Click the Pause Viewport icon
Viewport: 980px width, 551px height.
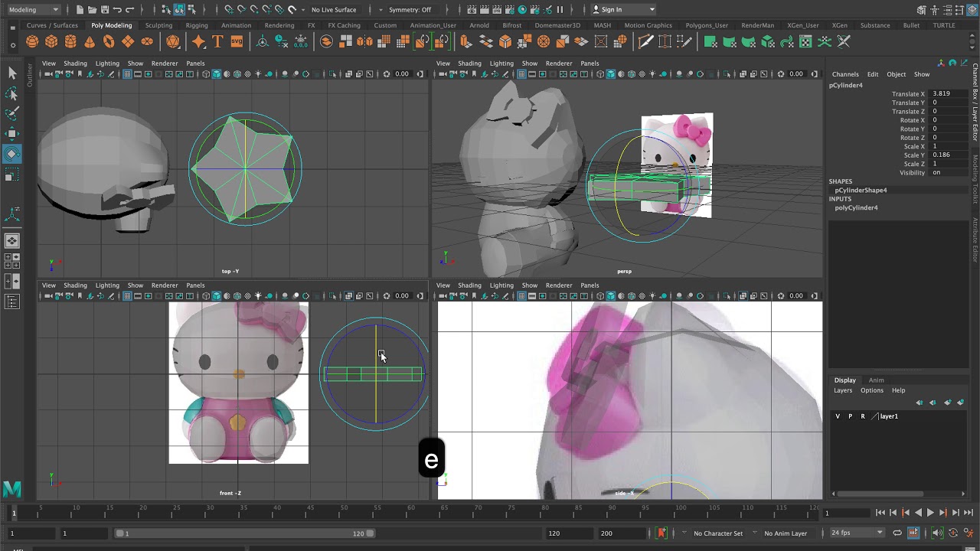[x=560, y=9]
